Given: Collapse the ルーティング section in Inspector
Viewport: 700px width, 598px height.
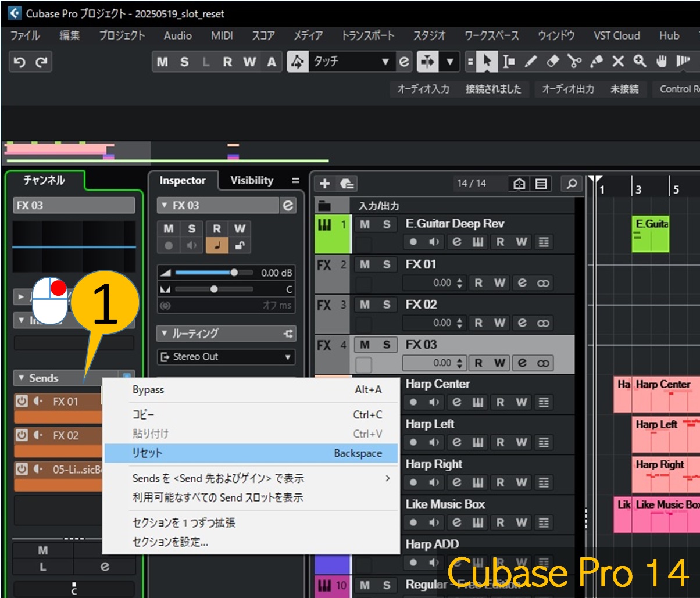Looking at the screenshot, I should point(165,334).
